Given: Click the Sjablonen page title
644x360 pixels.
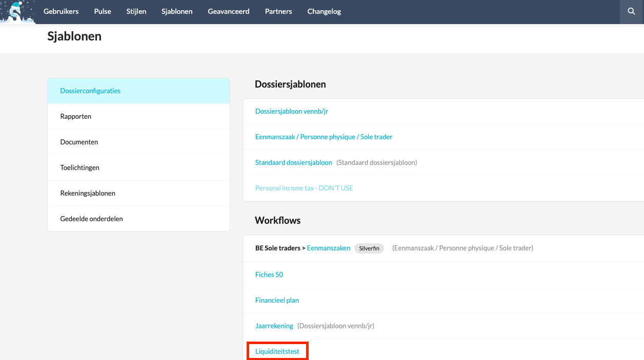Looking at the screenshot, I should coord(74,36).
